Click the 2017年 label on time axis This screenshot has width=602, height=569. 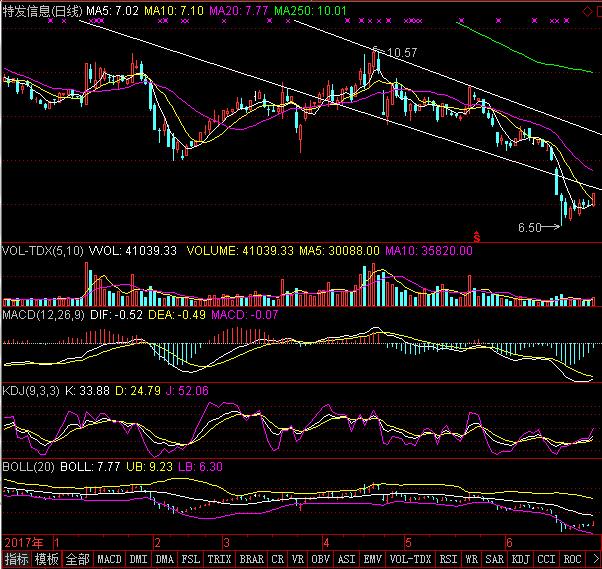coord(24,543)
